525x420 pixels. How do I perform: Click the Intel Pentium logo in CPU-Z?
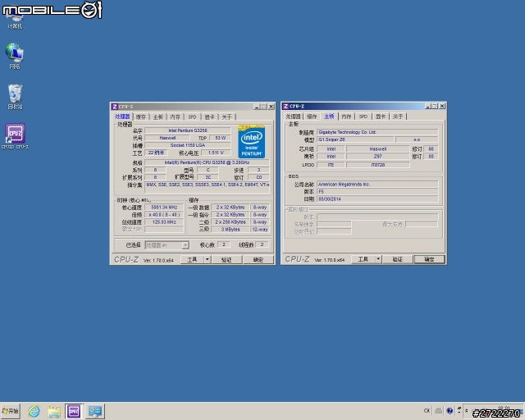coord(252,142)
